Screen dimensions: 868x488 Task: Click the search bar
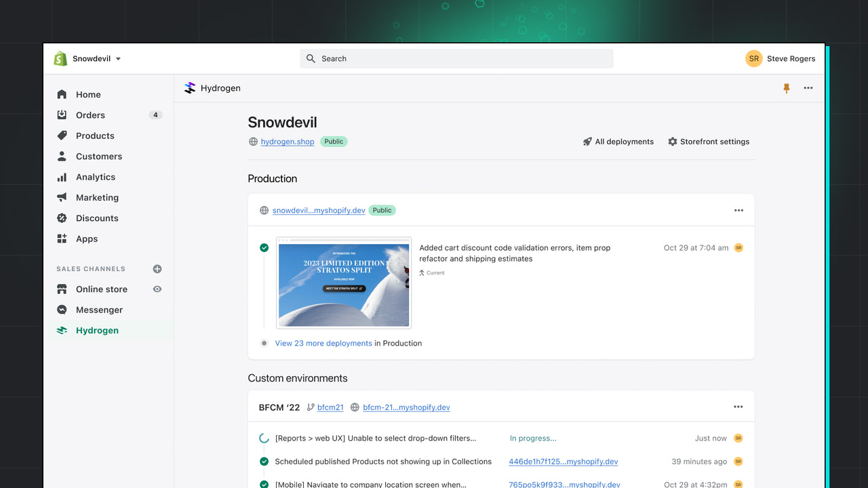(456, 58)
